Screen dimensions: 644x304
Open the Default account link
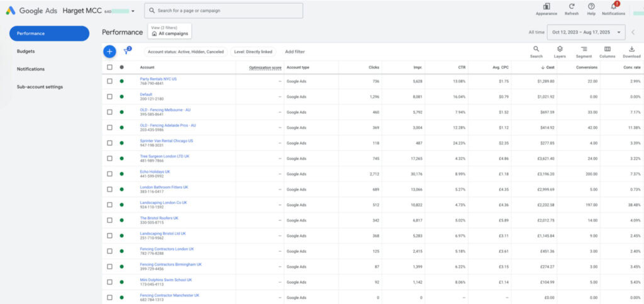tap(146, 94)
